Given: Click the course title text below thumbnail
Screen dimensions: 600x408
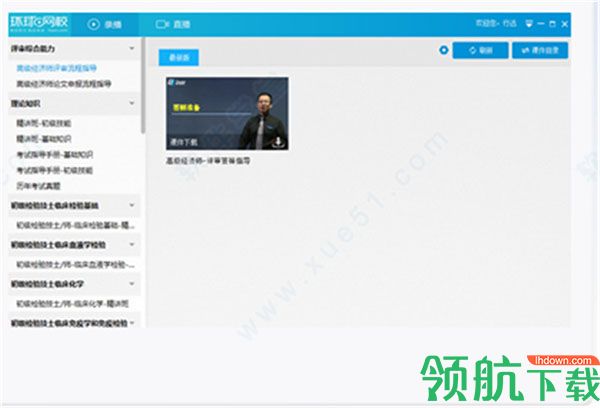Looking at the screenshot, I should click(208, 161).
